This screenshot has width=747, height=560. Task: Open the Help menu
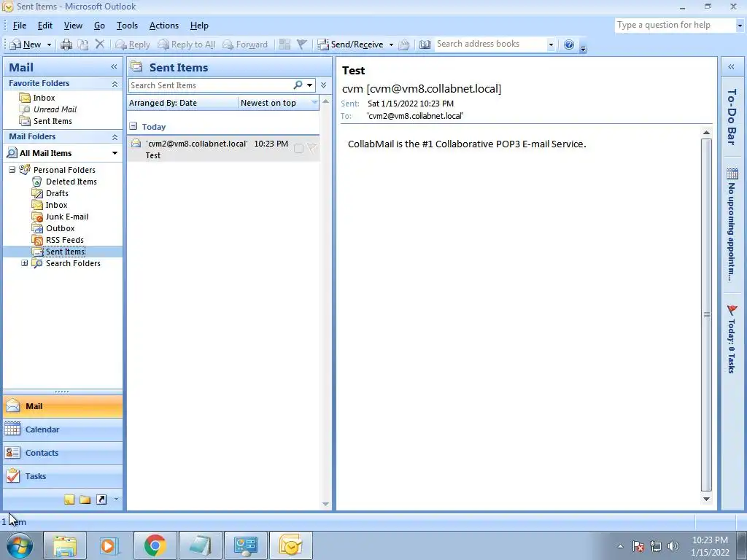click(199, 26)
